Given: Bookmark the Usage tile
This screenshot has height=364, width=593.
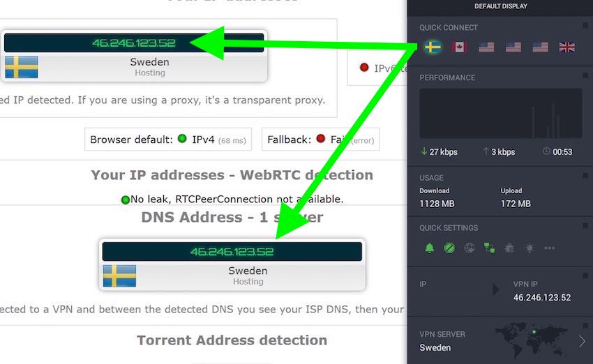Looking at the screenshot, I should tap(585, 176).
